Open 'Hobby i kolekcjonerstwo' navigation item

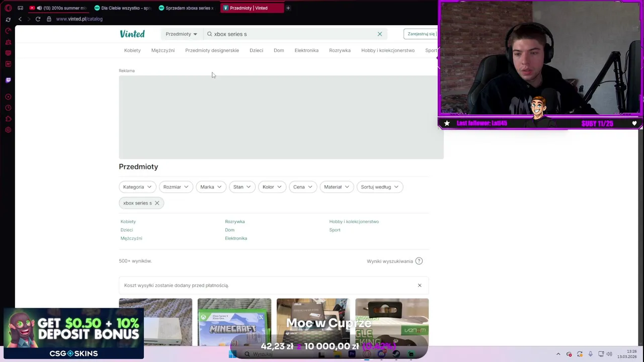click(x=388, y=50)
